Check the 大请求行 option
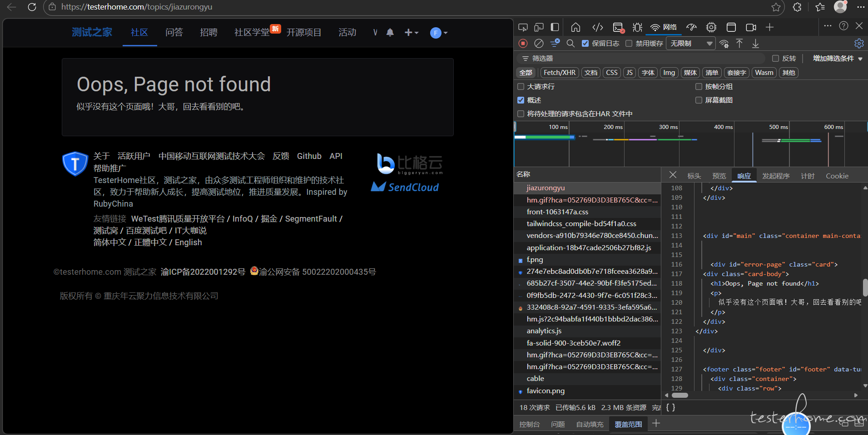 (x=521, y=87)
